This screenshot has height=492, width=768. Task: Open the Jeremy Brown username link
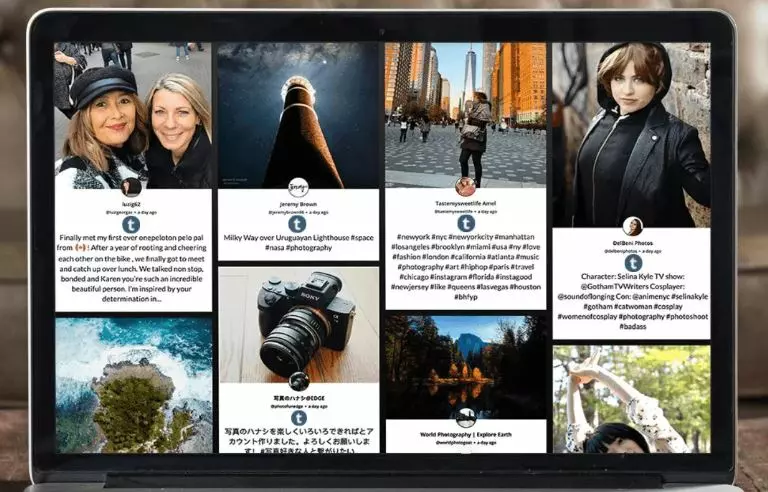[298, 203]
